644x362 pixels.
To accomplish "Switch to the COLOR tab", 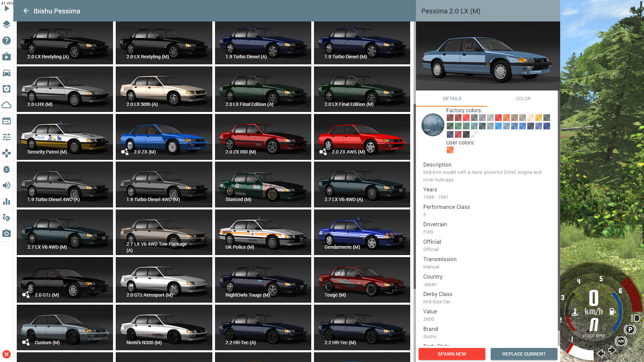I will pyautogui.click(x=523, y=99).
